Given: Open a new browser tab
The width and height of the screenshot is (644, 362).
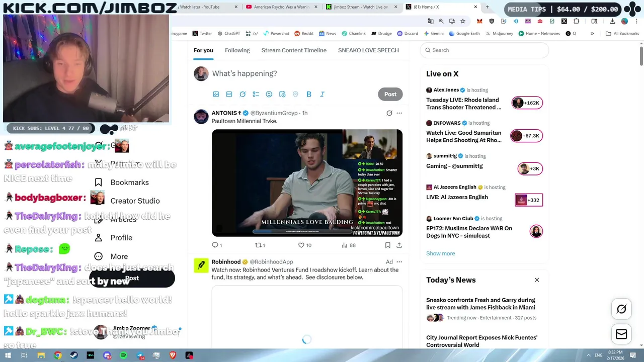Looking at the screenshot, I should [x=487, y=7].
